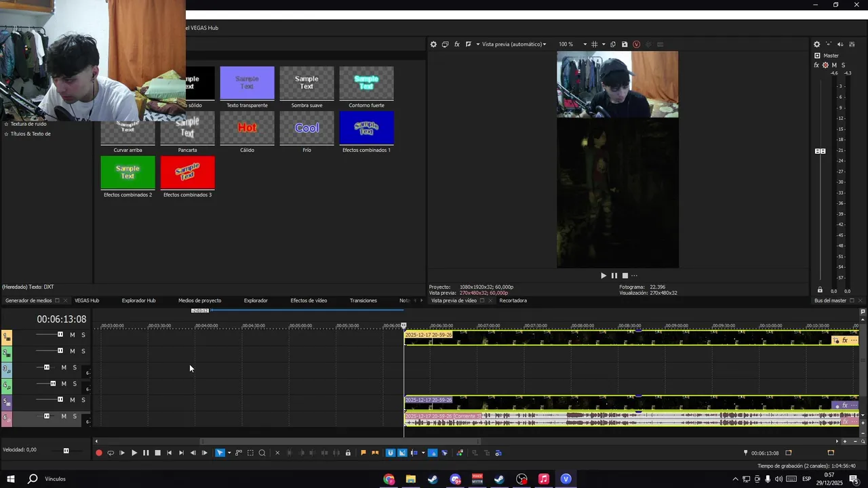This screenshot has height=488, width=868.
Task: Open Medios de proyecto tab
Action: [x=199, y=300]
